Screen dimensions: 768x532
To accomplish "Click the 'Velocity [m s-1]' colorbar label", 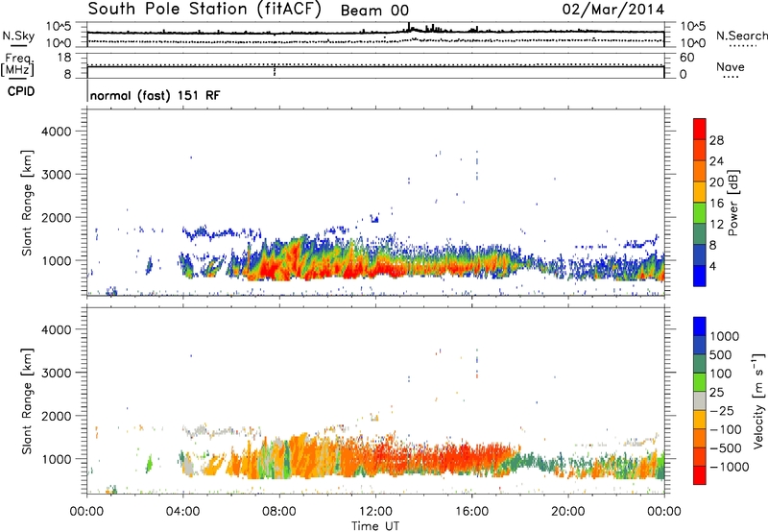I will (x=758, y=400).
